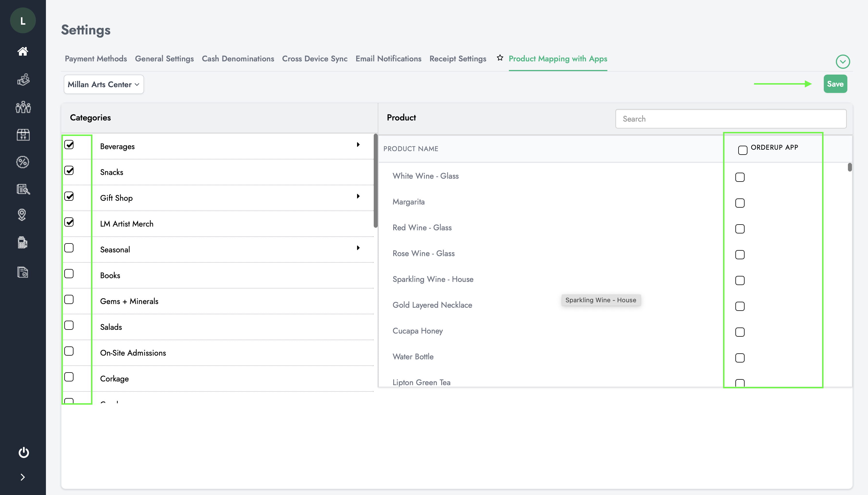Switch to Email Notifications tab
This screenshot has width=868, height=495.
388,59
